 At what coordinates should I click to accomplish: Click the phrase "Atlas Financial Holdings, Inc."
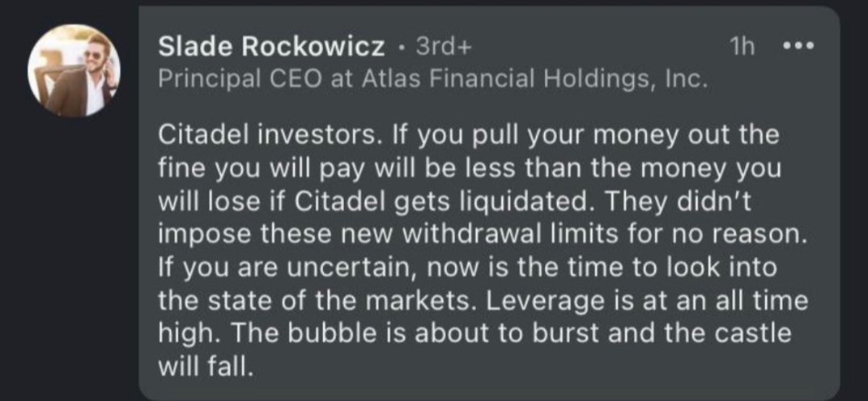point(535,80)
